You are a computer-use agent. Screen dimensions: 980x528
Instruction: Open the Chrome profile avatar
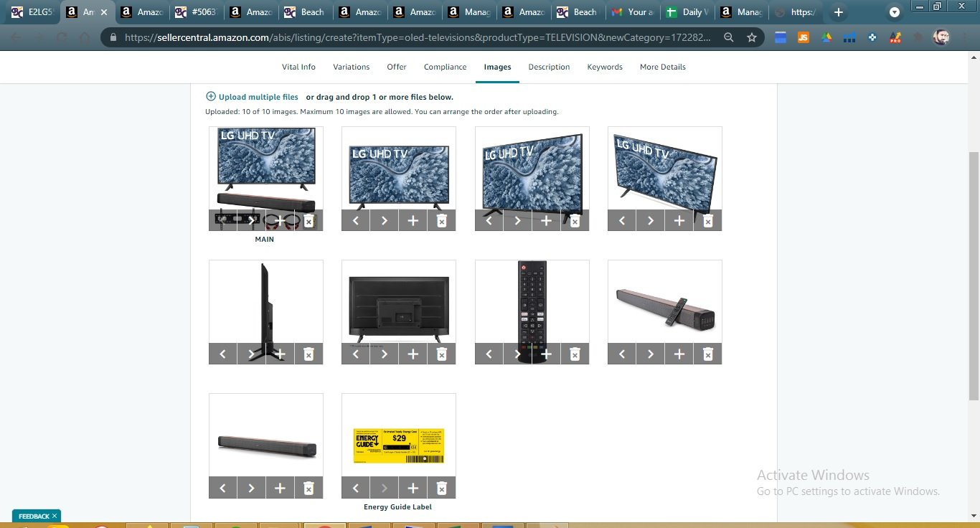(x=941, y=36)
